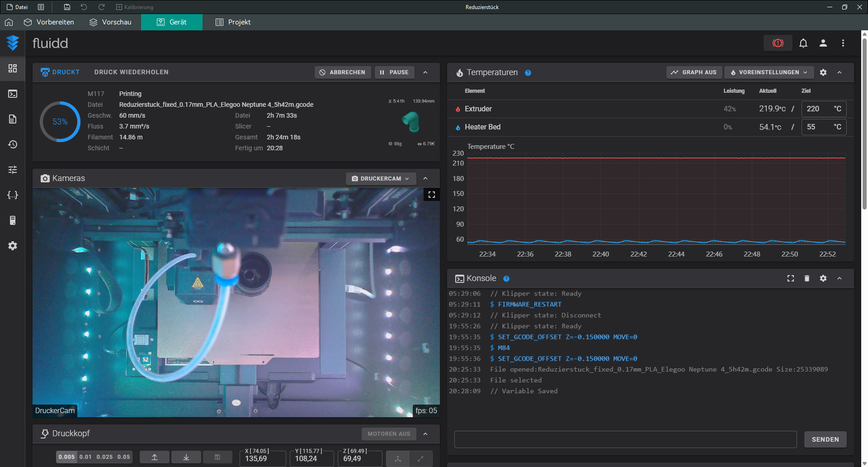Open print history from the sidebar

click(13, 144)
